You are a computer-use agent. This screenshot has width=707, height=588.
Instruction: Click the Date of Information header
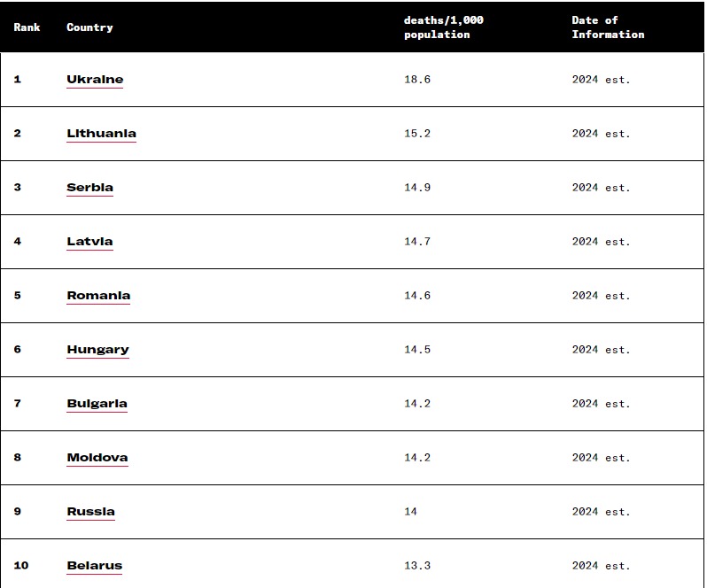608,27
